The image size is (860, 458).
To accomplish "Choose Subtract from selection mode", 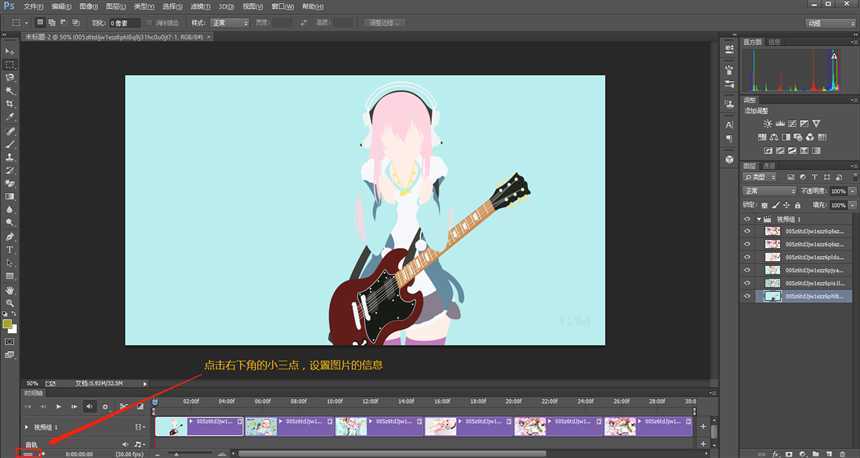I will click(64, 22).
